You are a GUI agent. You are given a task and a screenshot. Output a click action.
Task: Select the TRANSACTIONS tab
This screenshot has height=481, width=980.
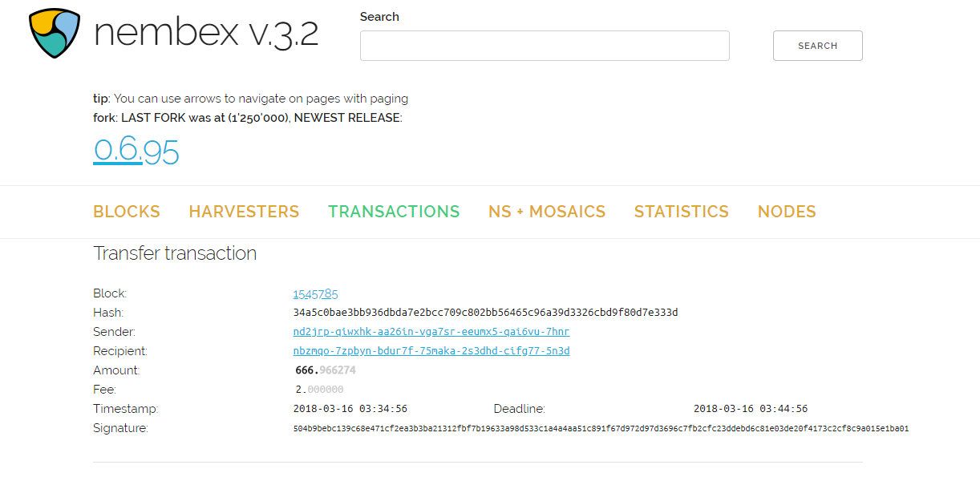[x=394, y=212]
